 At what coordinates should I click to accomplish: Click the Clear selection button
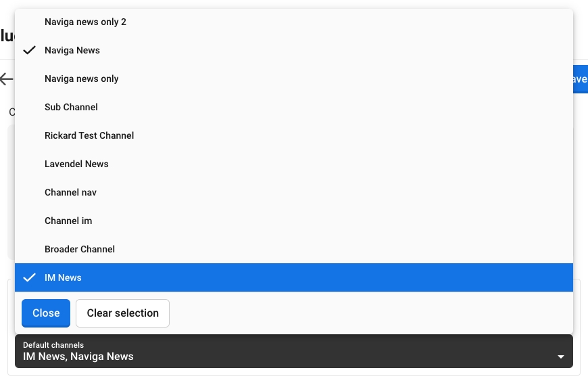click(x=122, y=313)
